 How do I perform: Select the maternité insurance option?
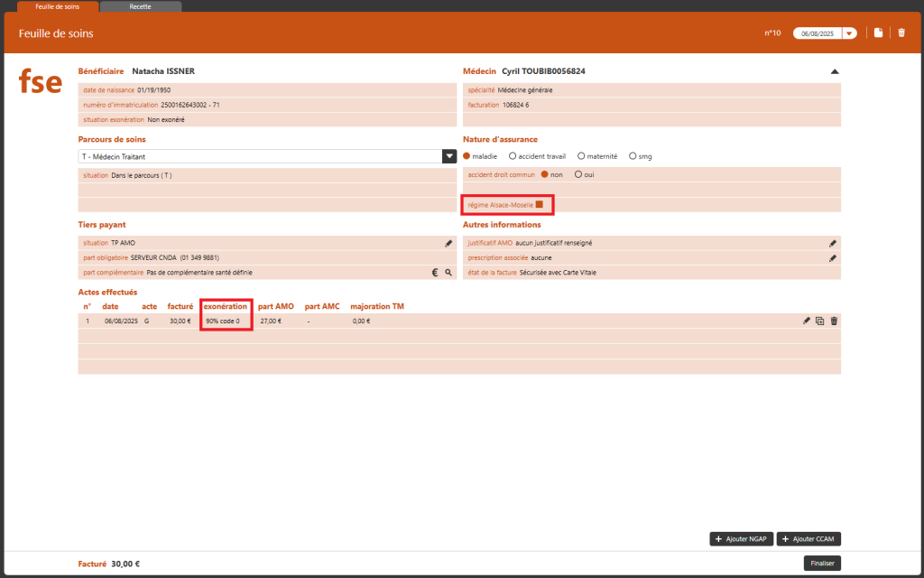pyautogui.click(x=581, y=156)
